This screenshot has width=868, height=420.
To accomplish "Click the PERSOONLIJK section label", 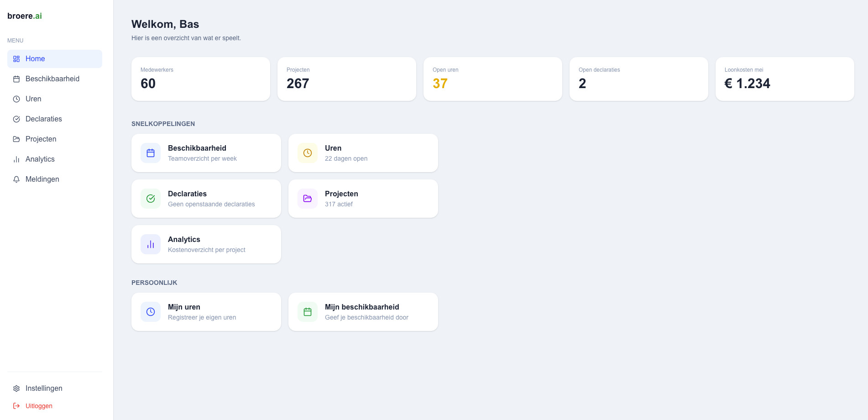I will point(154,283).
